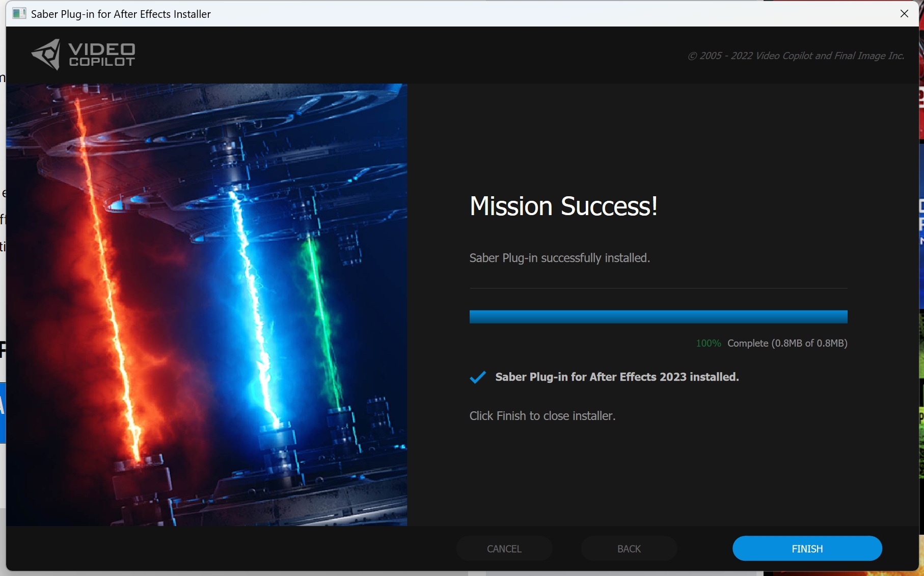
Task: Click the Video Copilot logo emblem
Action: pyautogui.click(x=47, y=55)
